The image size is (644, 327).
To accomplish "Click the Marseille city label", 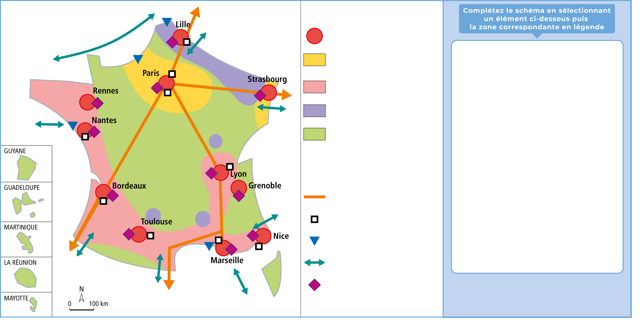I will click(227, 260).
